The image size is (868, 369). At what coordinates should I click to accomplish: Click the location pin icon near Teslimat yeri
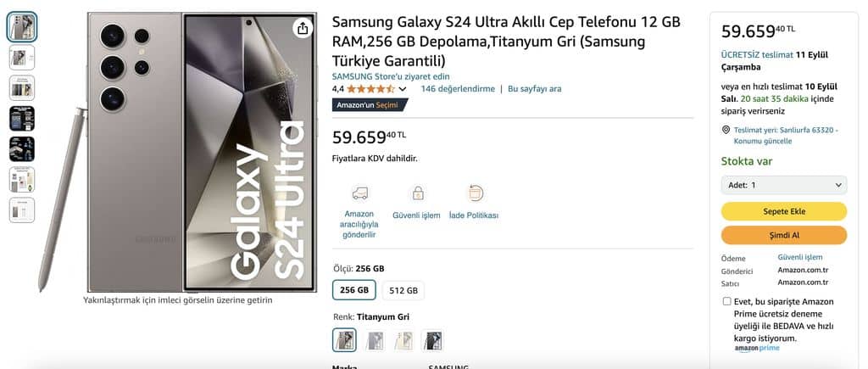726,130
